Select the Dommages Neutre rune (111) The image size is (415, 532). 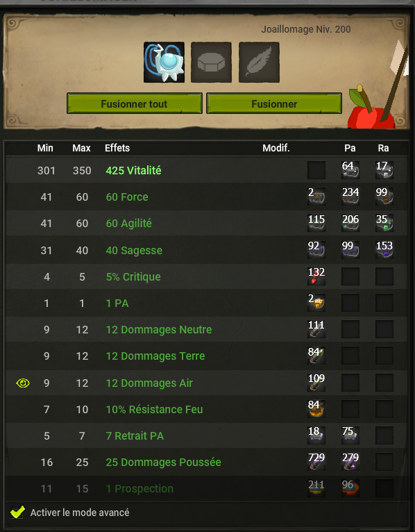pyautogui.click(x=316, y=329)
